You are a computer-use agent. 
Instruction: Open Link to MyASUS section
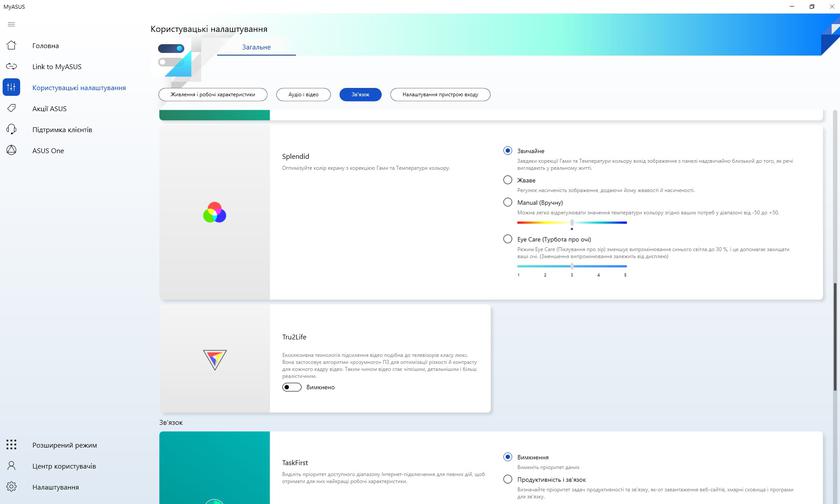56,67
